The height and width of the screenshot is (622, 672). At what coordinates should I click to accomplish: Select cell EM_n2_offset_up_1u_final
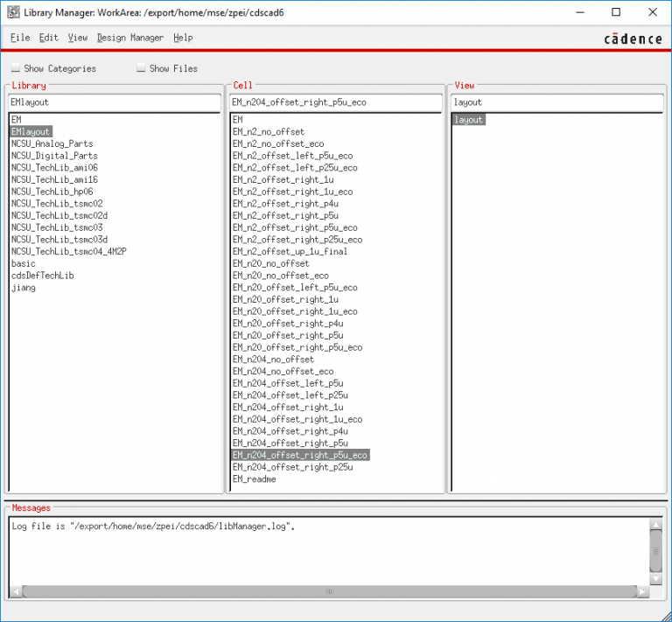click(289, 251)
